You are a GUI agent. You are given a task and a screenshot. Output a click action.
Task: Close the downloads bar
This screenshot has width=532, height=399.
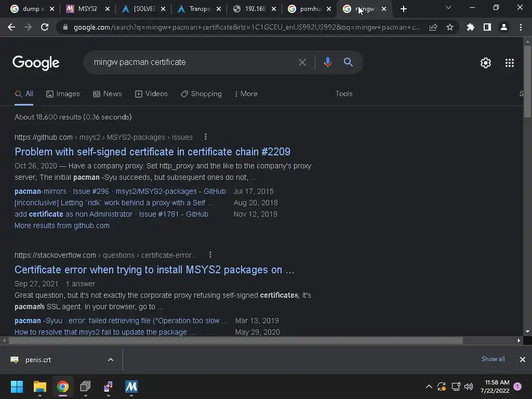tap(523, 360)
